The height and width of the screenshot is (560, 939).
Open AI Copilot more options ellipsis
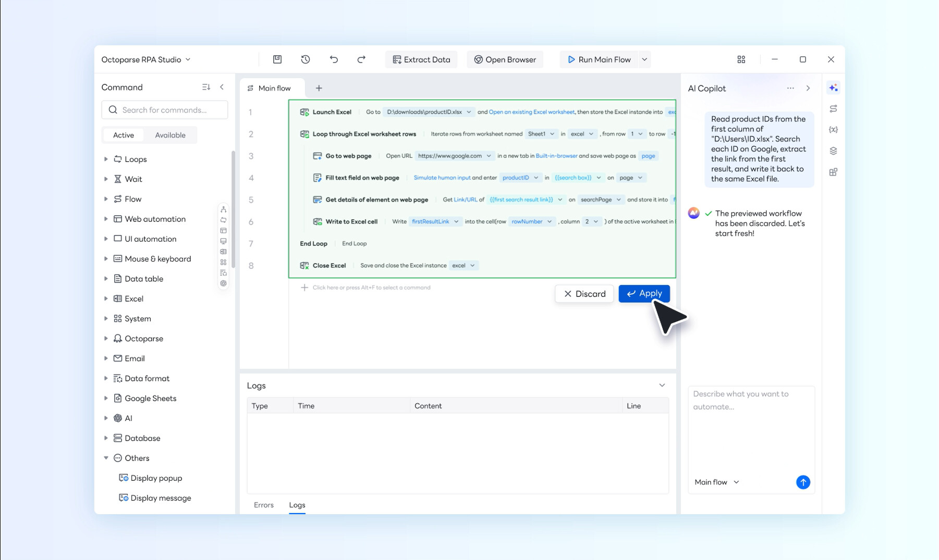[x=790, y=88]
